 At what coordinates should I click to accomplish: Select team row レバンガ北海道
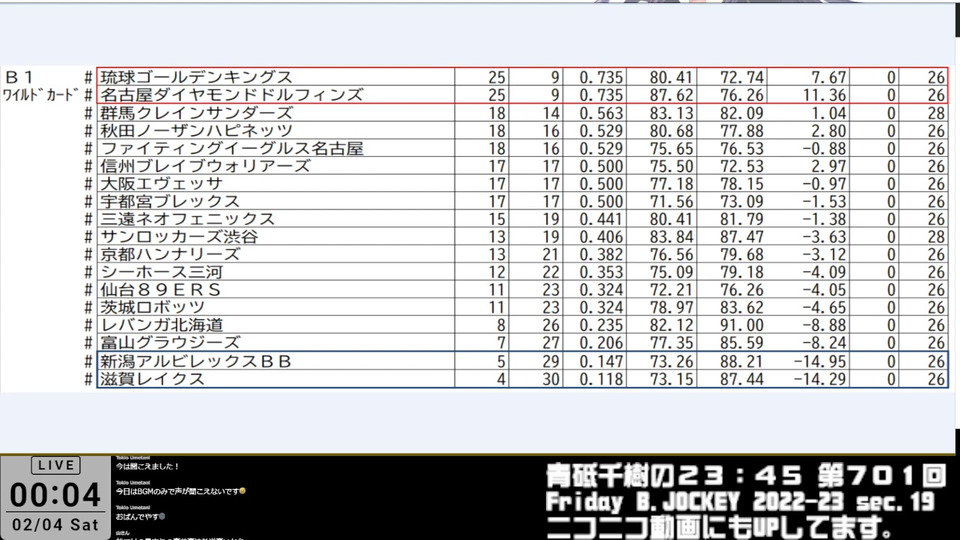point(522,326)
